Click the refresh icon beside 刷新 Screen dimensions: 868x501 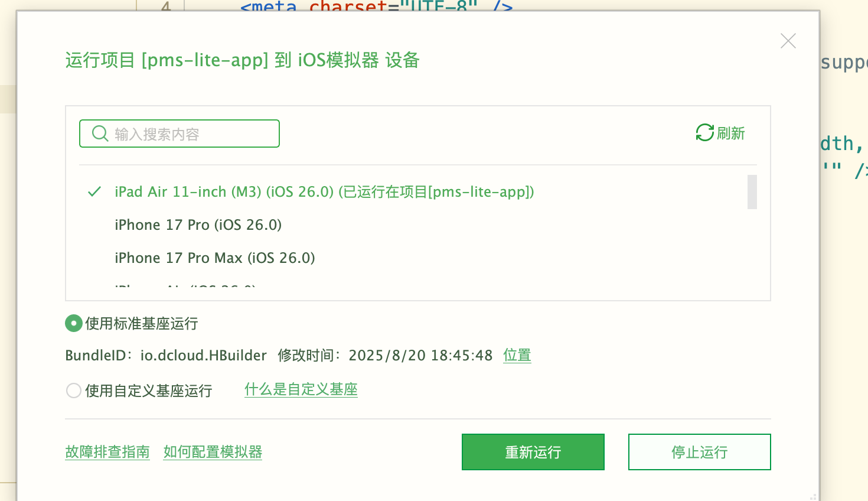pyautogui.click(x=705, y=133)
